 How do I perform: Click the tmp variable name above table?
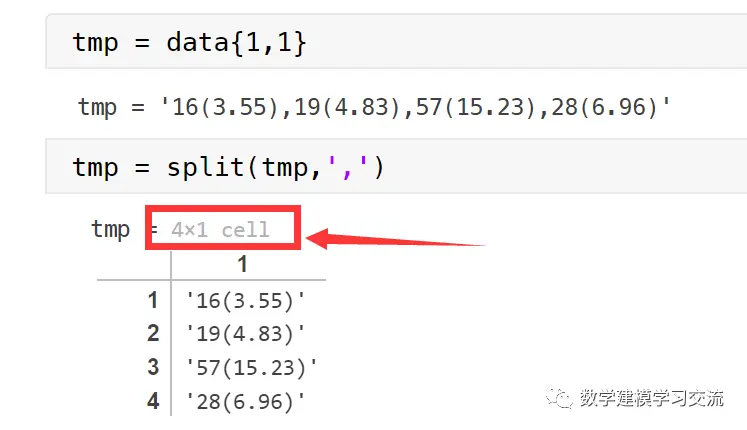point(111,230)
